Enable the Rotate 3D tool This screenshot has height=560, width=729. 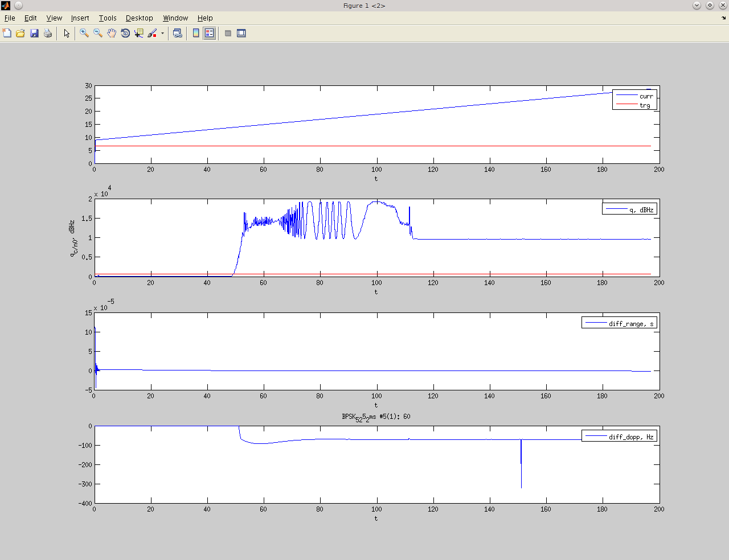tap(125, 34)
